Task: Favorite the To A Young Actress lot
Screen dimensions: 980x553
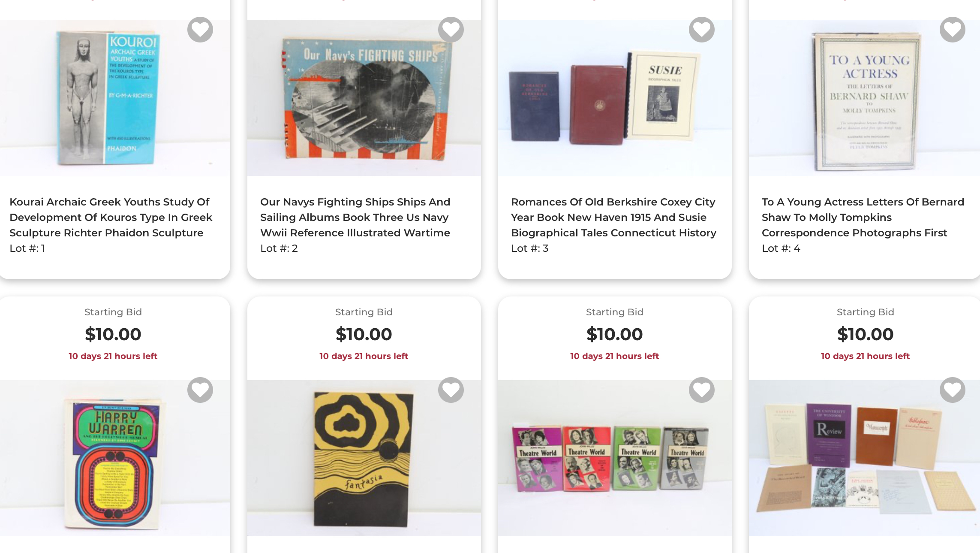Action: tap(952, 30)
